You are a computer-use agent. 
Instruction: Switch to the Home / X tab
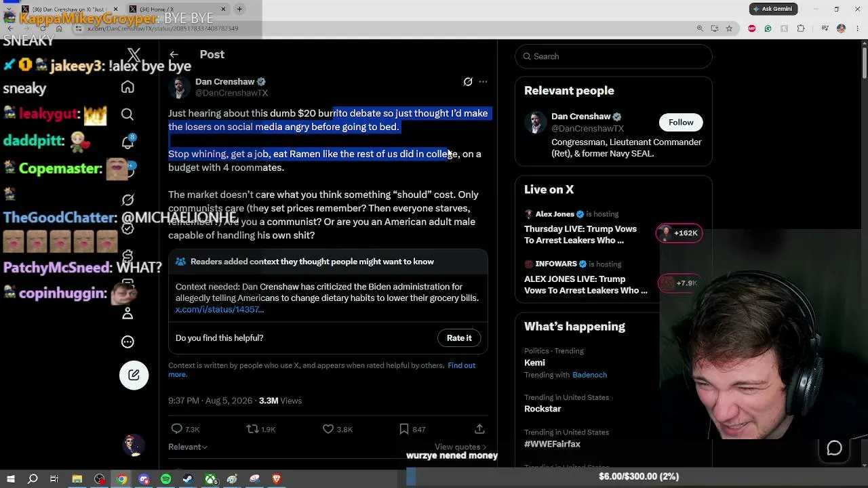point(178,9)
